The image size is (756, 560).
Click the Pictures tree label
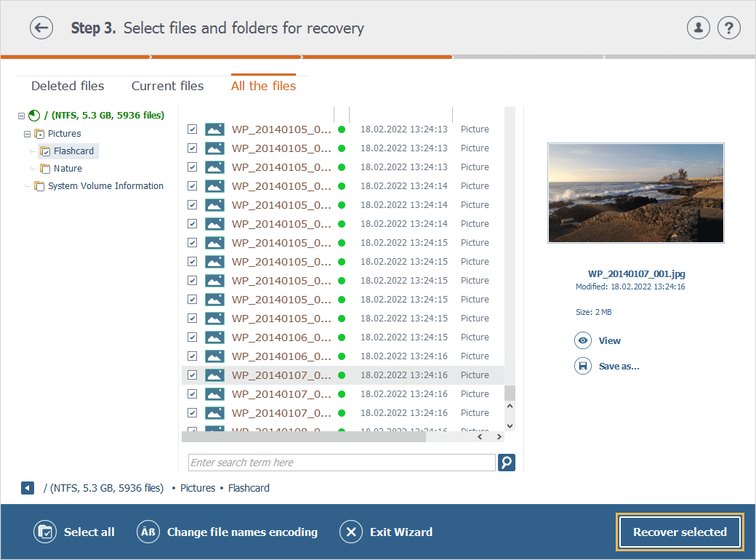[65, 134]
